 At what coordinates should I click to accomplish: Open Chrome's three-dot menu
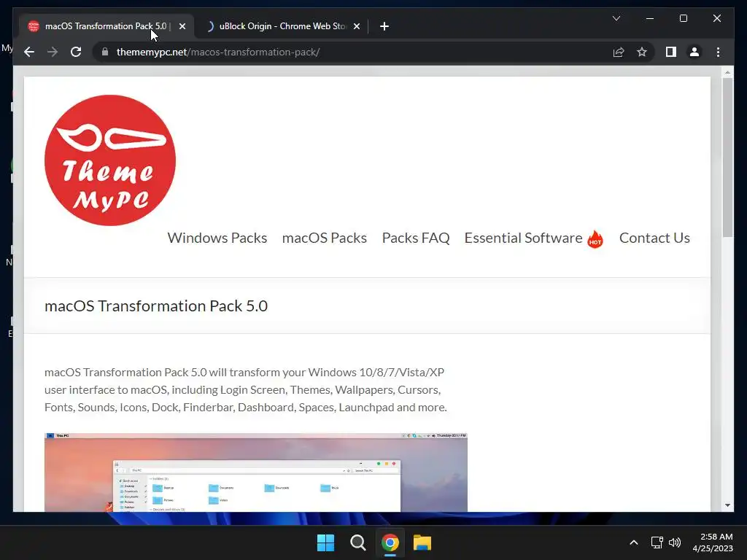point(718,52)
